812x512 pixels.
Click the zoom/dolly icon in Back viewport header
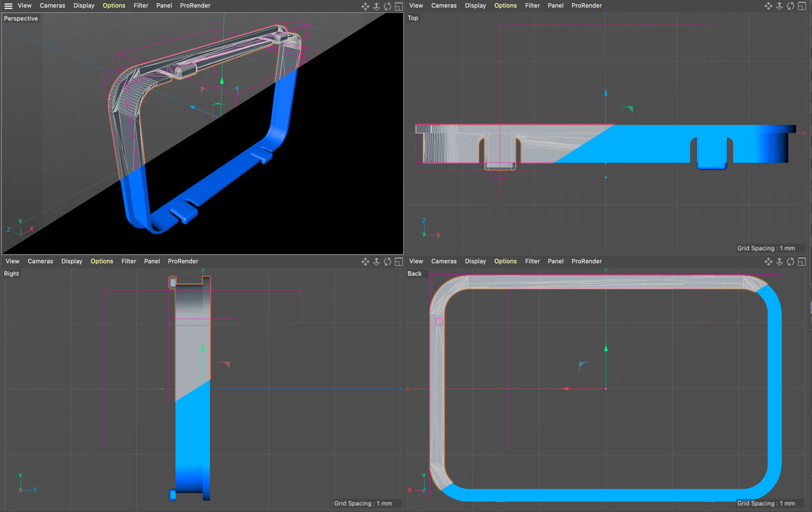tap(780, 261)
